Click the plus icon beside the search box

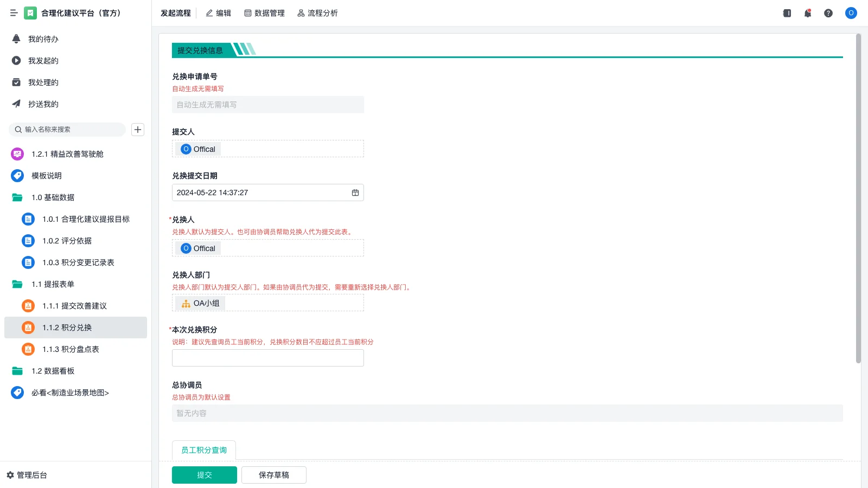tap(138, 130)
